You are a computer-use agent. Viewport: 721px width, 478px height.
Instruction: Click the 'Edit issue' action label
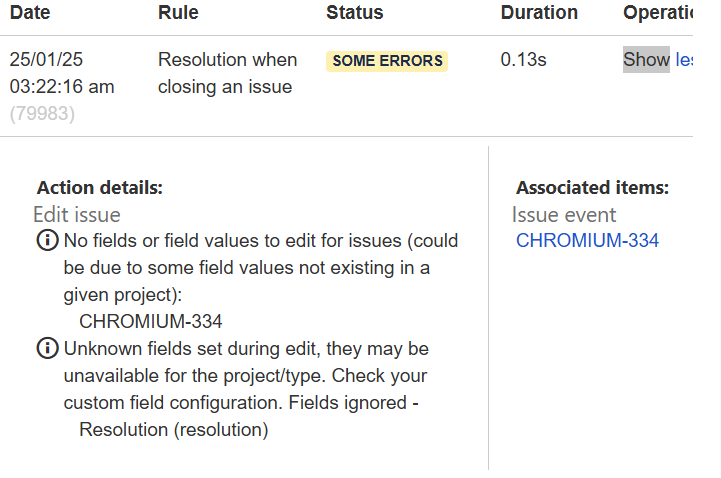[x=77, y=214]
